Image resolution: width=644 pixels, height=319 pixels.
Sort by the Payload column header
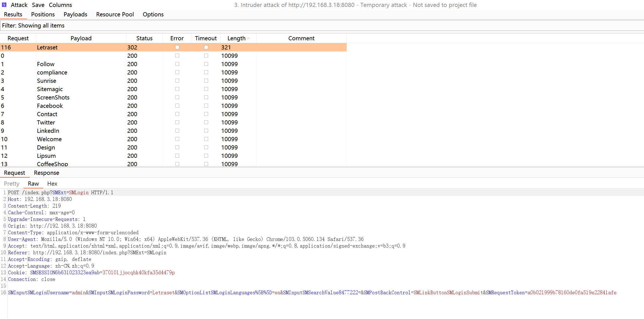click(81, 38)
